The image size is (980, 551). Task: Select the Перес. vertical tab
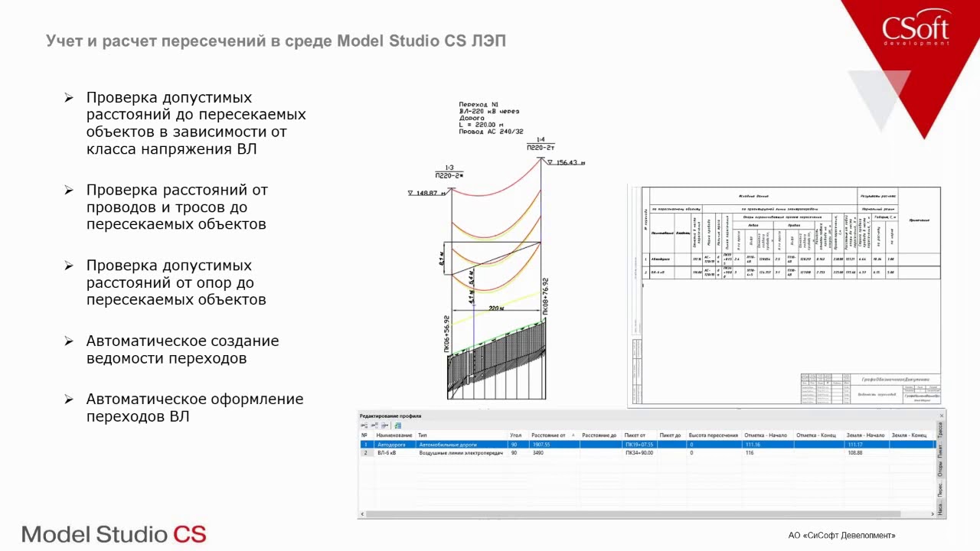[x=941, y=489]
